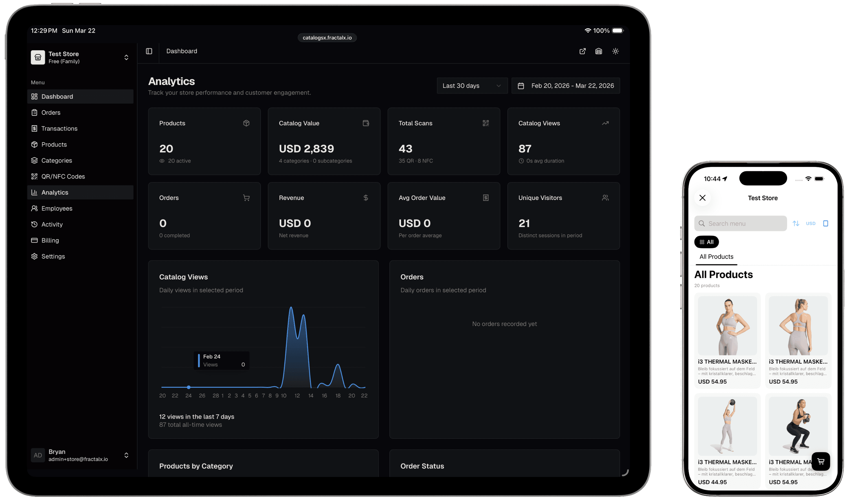
Task: Switch to light theme using the sun icon
Action: point(616,51)
